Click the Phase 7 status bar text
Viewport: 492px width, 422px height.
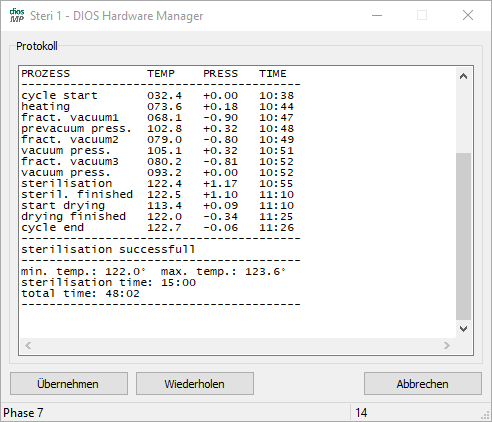click(x=23, y=413)
